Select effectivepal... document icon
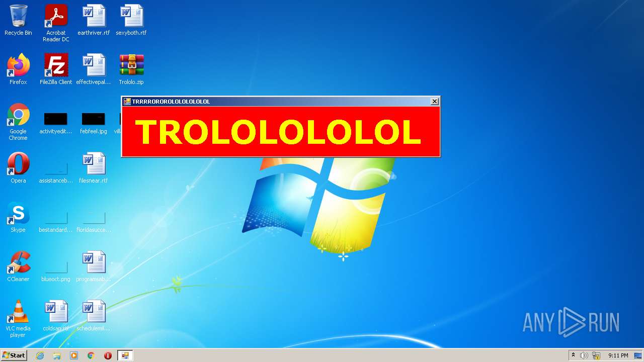This screenshot has width=644, height=362. click(94, 69)
